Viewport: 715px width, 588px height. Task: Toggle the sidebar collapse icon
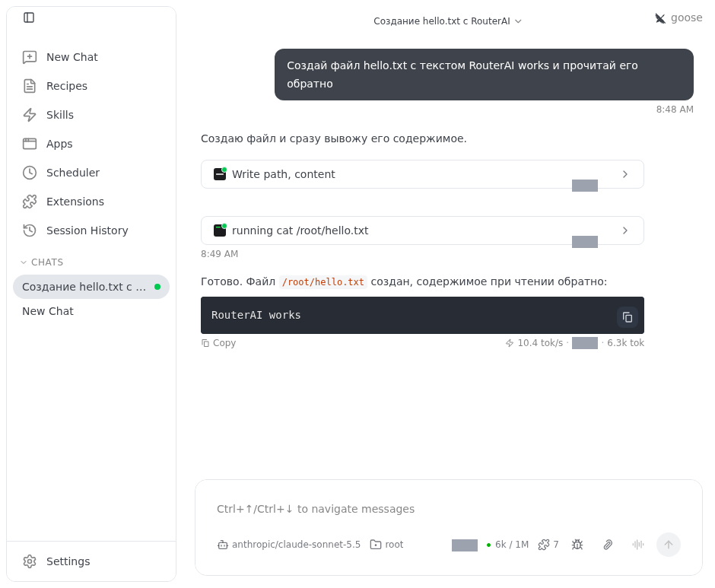[x=29, y=17]
